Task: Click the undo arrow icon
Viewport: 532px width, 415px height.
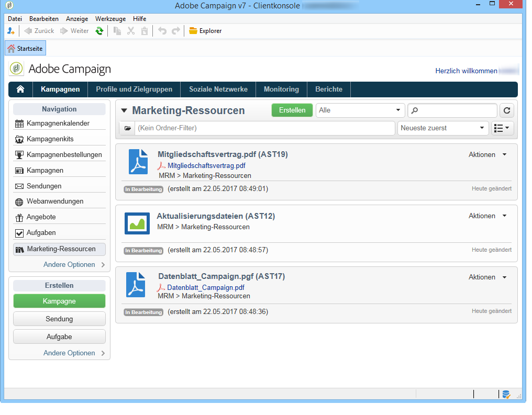Action: click(162, 31)
